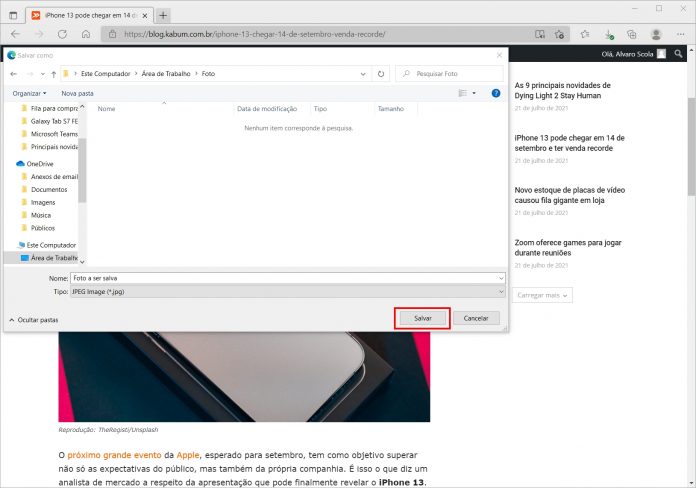Click the Salvar button

point(421,317)
